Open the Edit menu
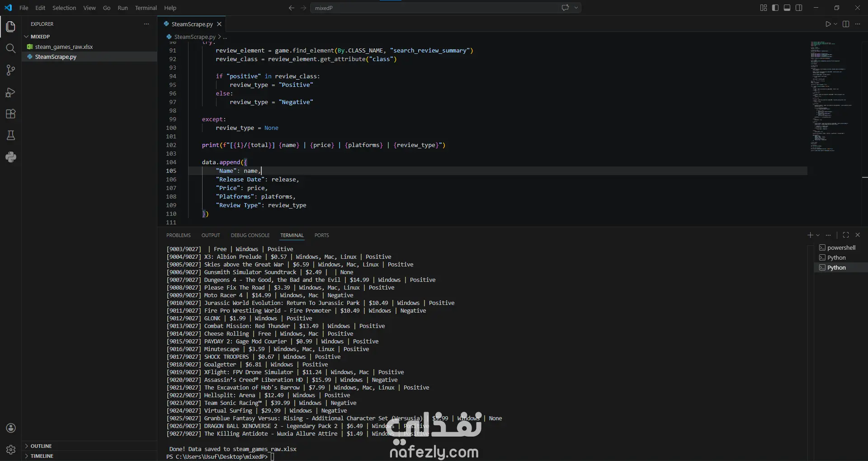Viewport: 868px width, 461px height. pyautogui.click(x=40, y=8)
